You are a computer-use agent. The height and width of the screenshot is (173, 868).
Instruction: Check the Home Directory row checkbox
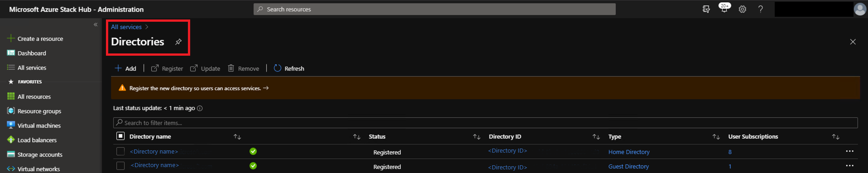pyautogui.click(x=120, y=151)
